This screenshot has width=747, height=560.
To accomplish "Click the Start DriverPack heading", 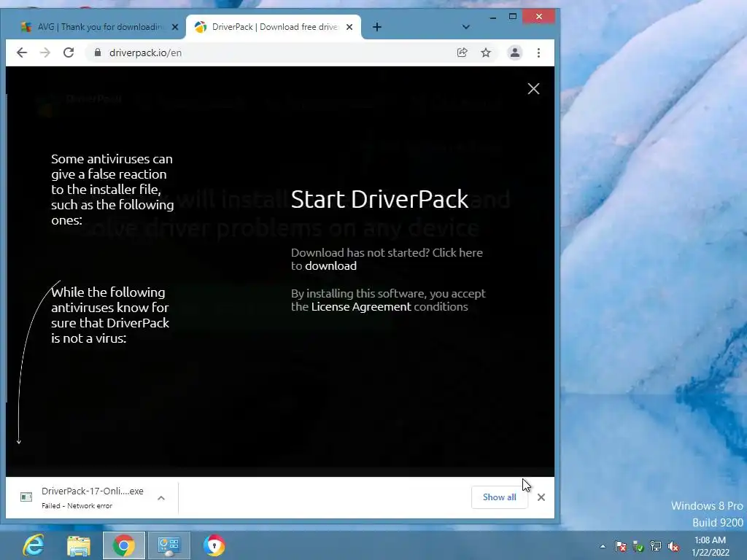I will 379,199.
